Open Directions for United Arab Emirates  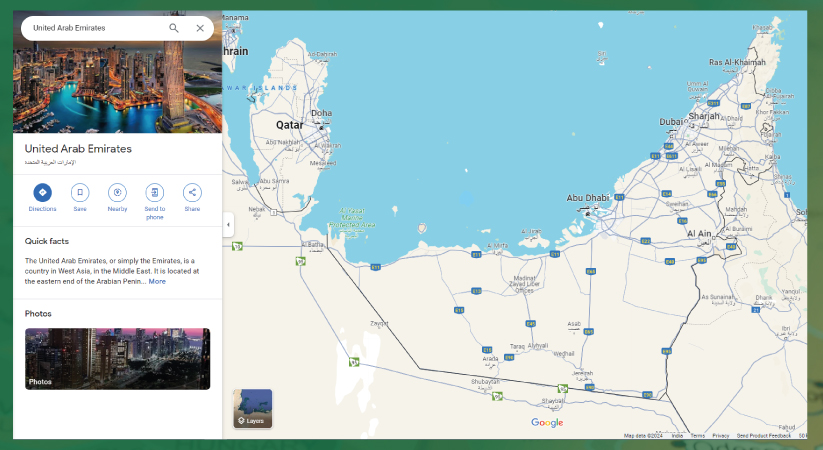pyautogui.click(x=43, y=192)
